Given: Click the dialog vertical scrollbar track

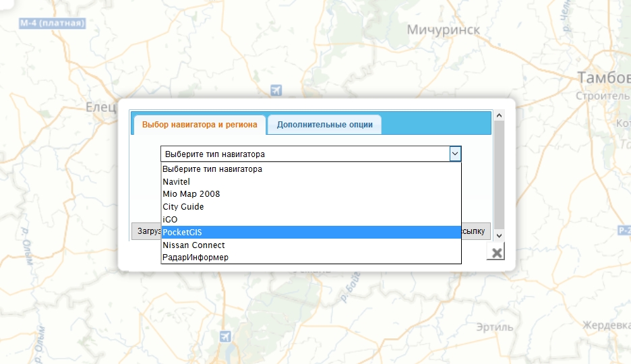Looking at the screenshot, I should pos(499,175).
